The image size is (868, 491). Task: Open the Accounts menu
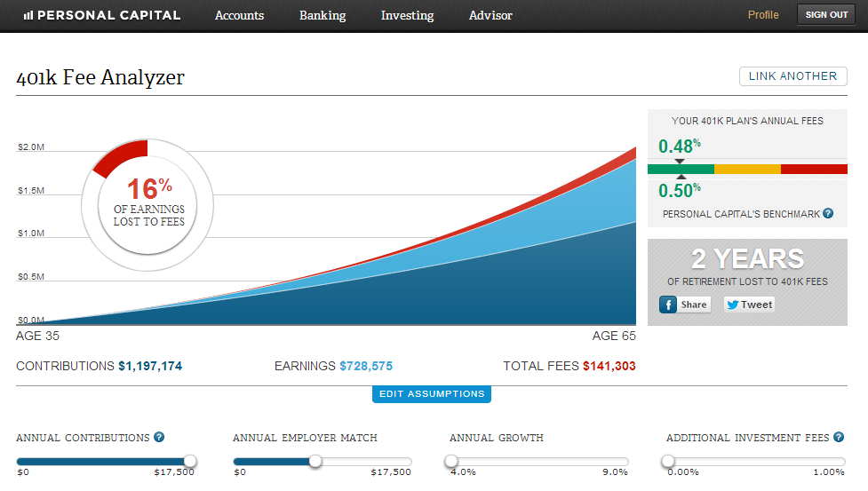click(239, 15)
